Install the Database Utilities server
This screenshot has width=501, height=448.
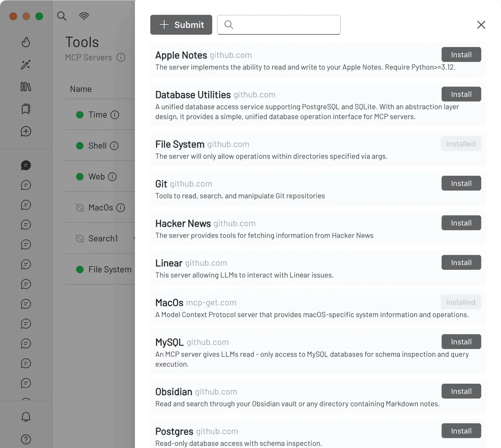pyautogui.click(x=461, y=94)
